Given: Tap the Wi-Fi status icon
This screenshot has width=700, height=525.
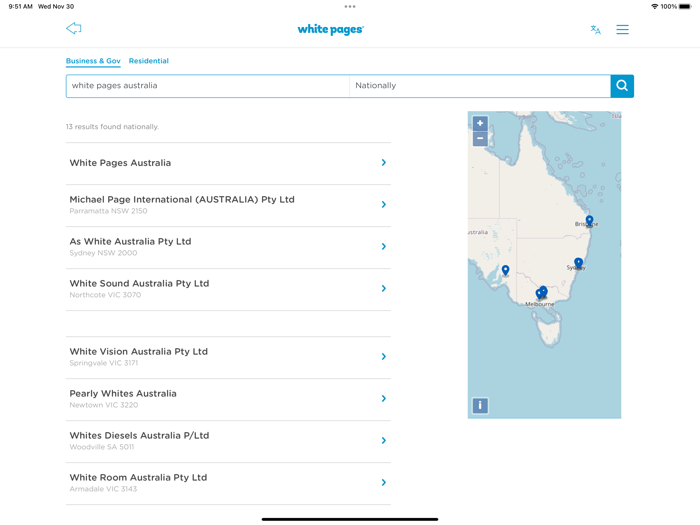Looking at the screenshot, I should click(654, 6).
